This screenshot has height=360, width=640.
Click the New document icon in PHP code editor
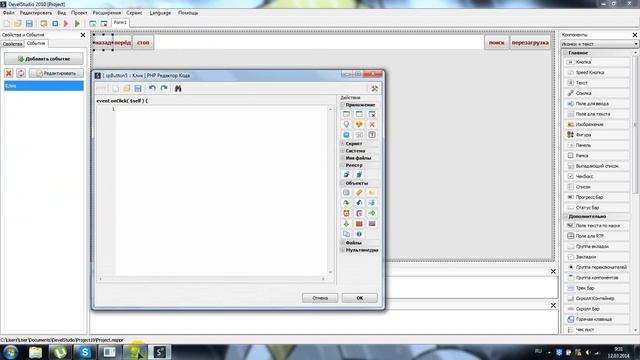tap(116, 88)
